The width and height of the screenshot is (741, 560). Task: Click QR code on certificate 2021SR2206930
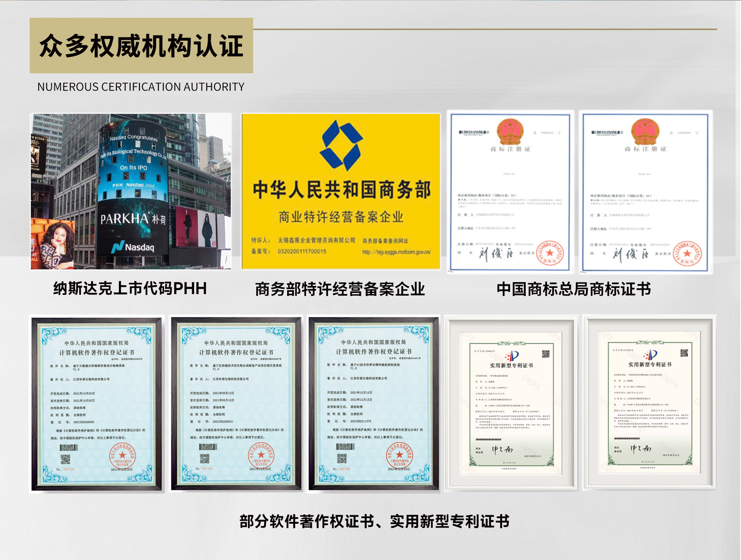[x=65, y=459]
